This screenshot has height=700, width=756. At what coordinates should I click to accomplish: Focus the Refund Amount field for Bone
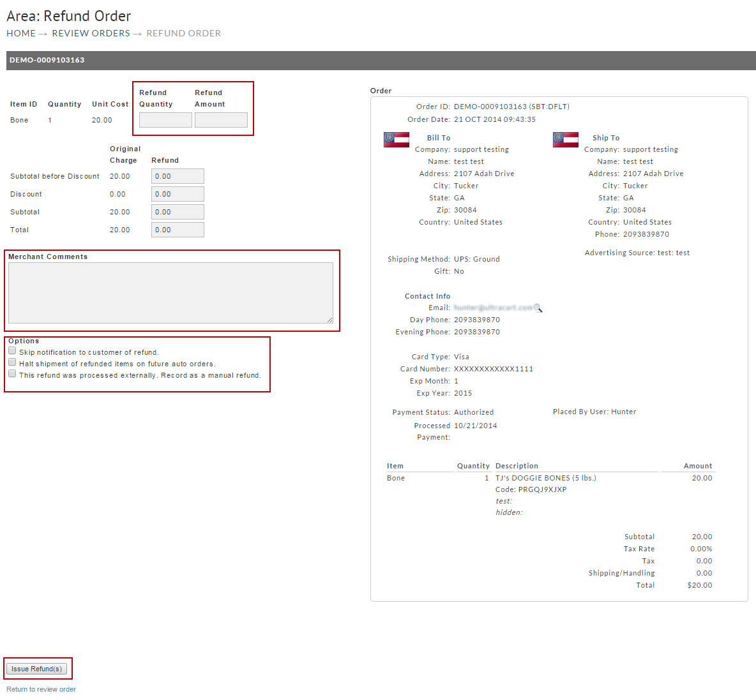221,120
